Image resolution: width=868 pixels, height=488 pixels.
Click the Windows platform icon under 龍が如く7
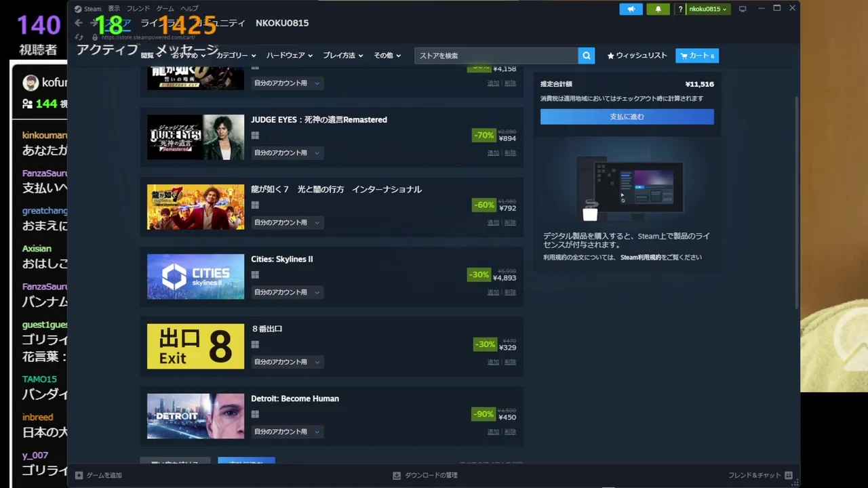pyautogui.click(x=255, y=205)
